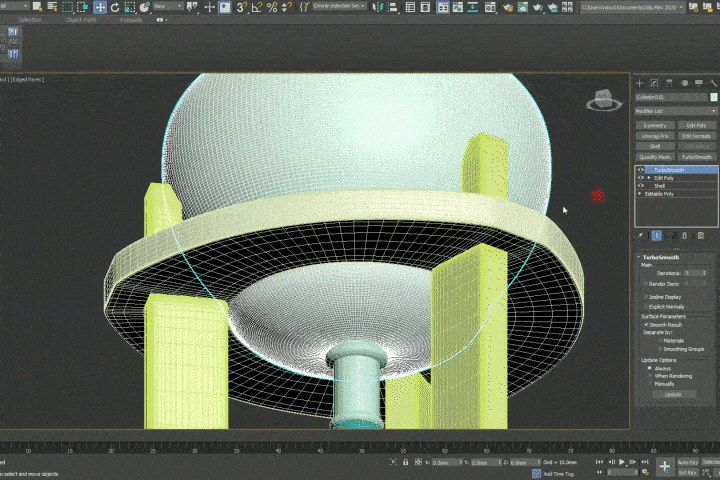Open the Schematic View
The image size is (720, 480).
[x=472, y=7]
